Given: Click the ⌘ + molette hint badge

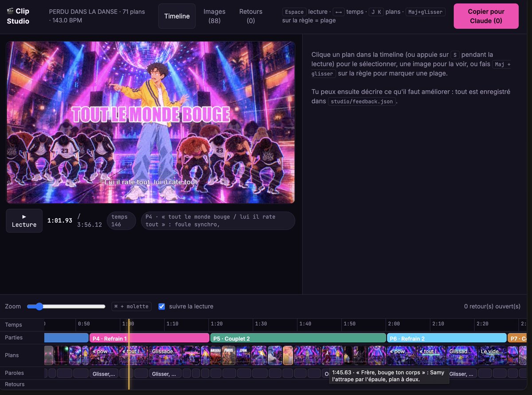Looking at the screenshot, I should pos(131,306).
